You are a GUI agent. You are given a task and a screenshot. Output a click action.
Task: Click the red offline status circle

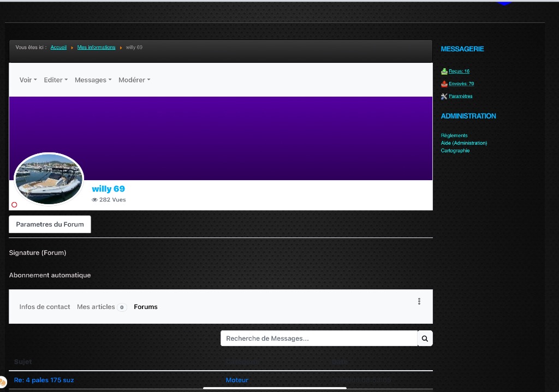click(14, 205)
